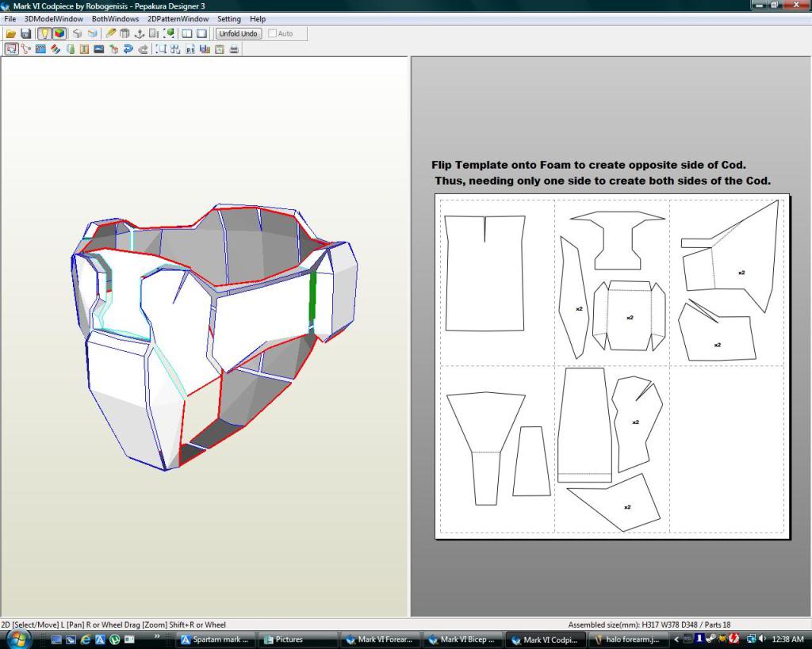Expand the Setting menu

(x=229, y=19)
